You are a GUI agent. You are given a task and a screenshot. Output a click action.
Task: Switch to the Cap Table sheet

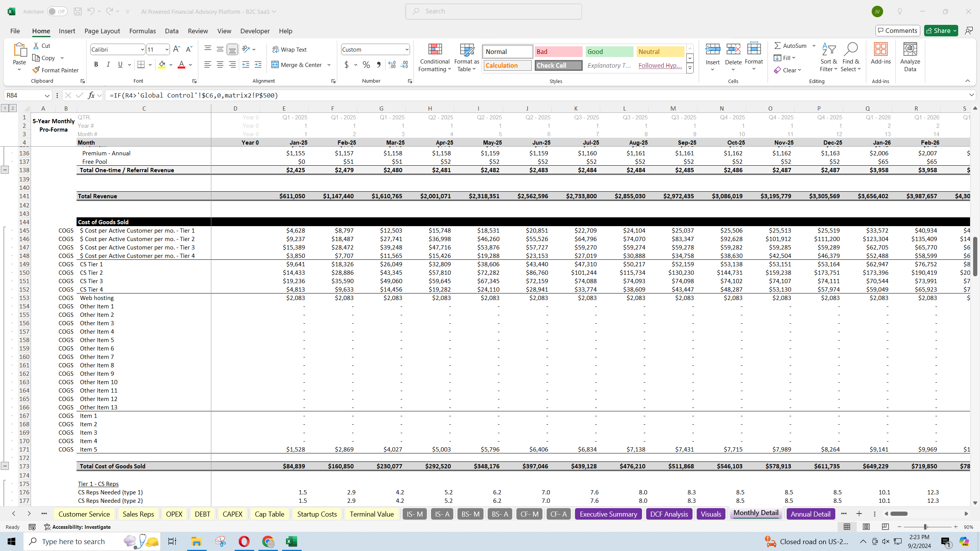[x=269, y=514]
